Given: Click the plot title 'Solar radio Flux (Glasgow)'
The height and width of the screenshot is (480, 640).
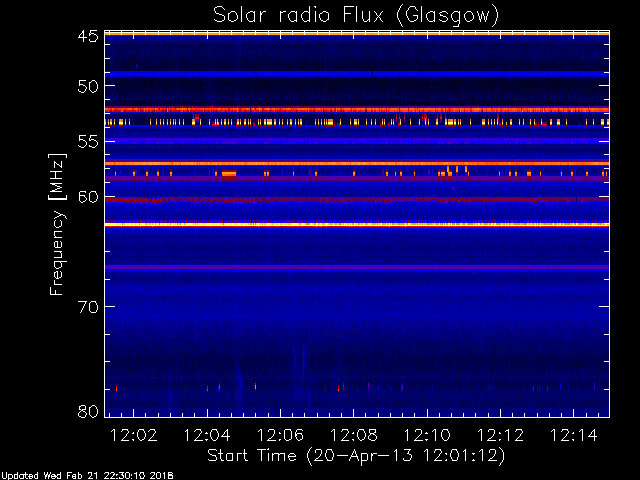Looking at the screenshot, I should tap(356, 16).
